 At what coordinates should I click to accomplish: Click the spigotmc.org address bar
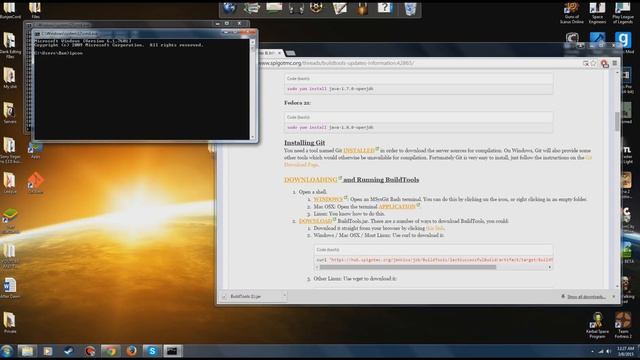point(418,63)
